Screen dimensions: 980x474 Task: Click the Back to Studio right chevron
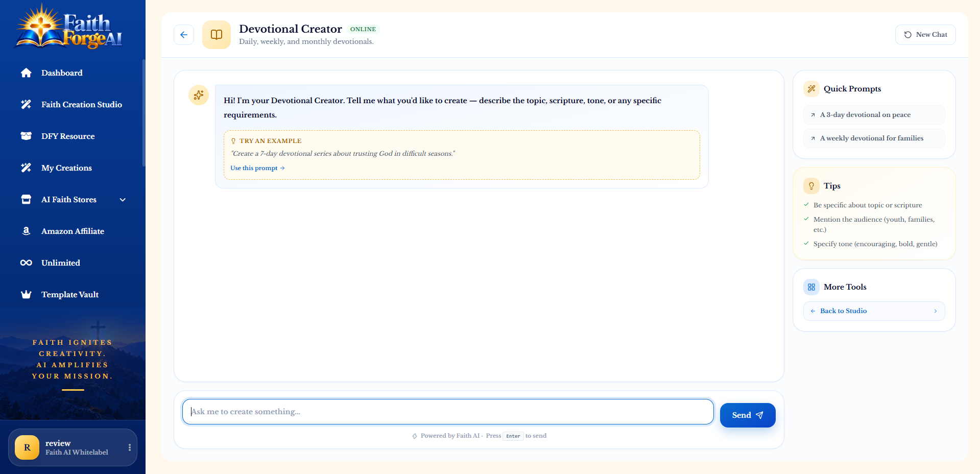[936, 311]
